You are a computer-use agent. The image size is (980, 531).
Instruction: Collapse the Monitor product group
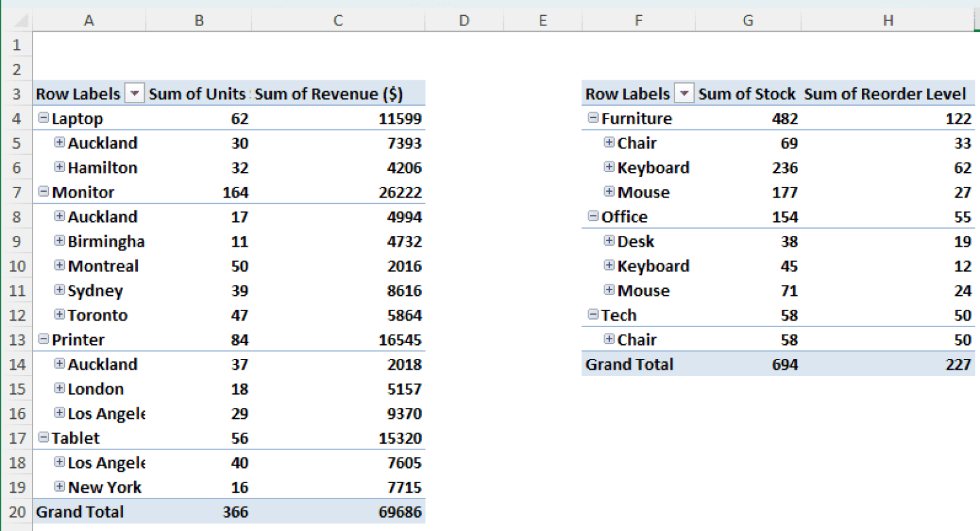[x=43, y=192]
